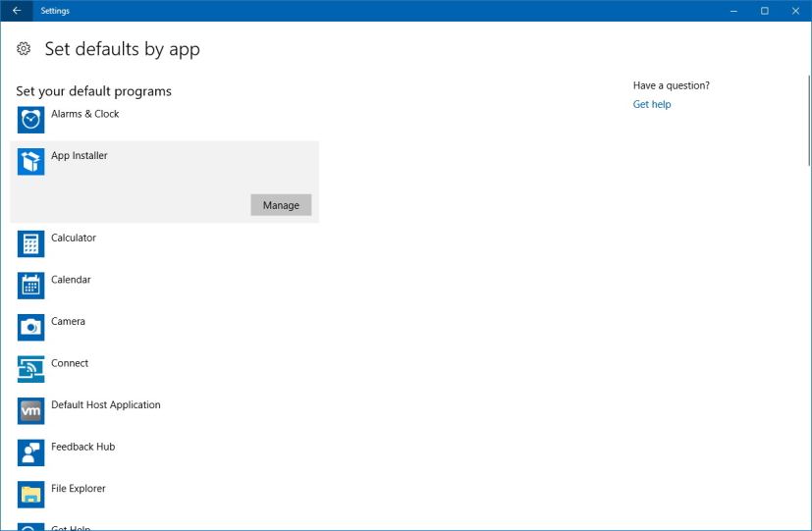Maximize the Settings window
812x531 pixels.
(764, 11)
